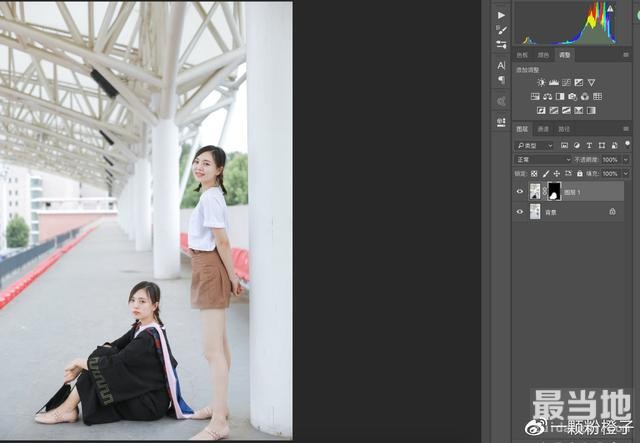Add a Photo Filter adjustment

coord(572,96)
